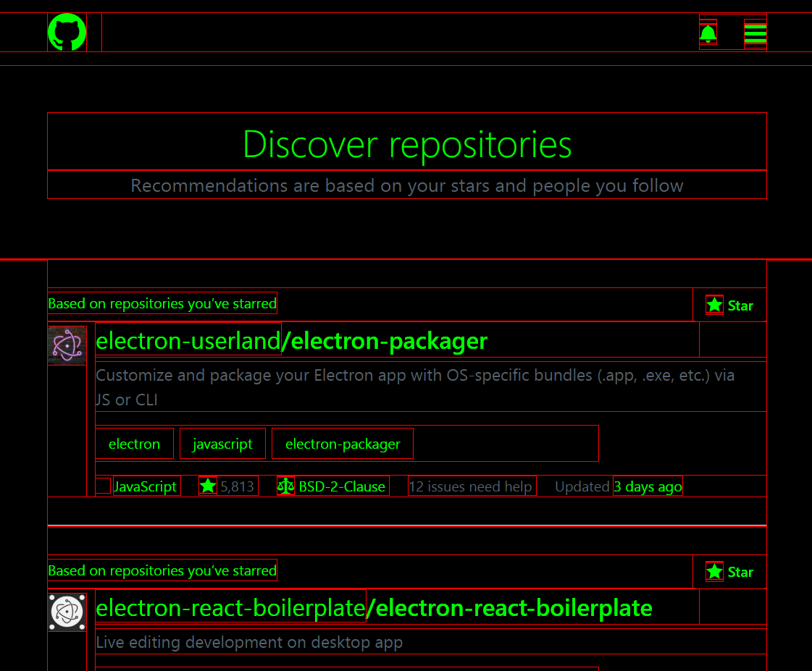Click the electron-react-boilerplate avatar image
This screenshot has height=671, width=812.
click(67, 612)
